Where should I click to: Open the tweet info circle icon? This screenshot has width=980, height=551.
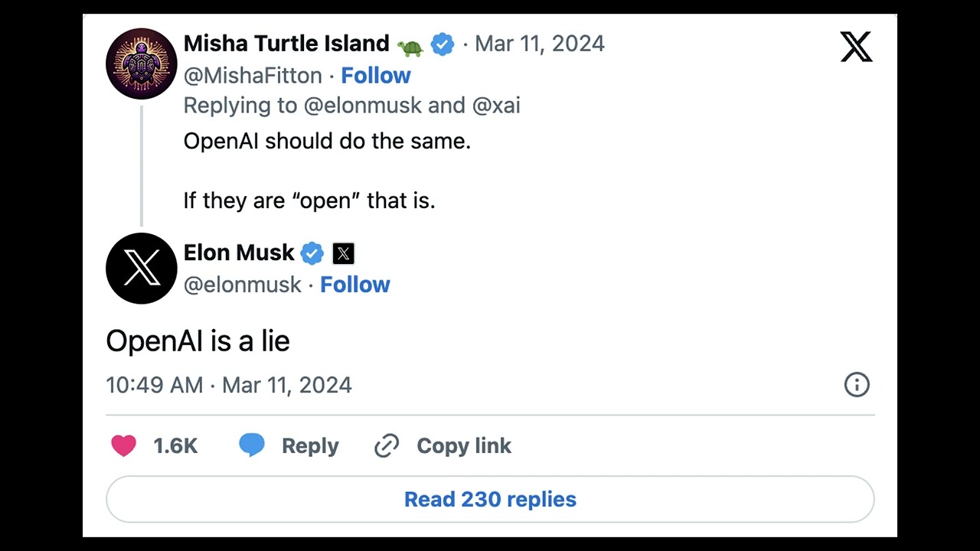pyautogui.click(x=857, y=384)
